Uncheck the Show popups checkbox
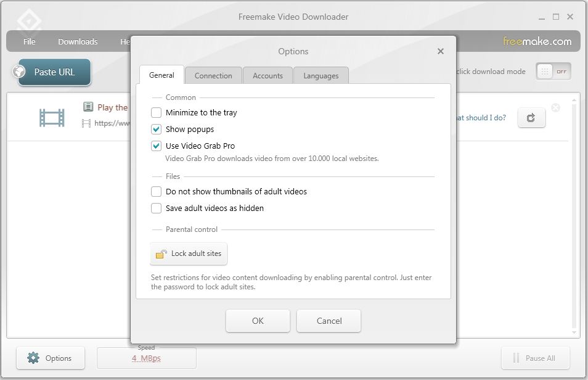Image resolution: width=588 pixels, height=380 pixels. tap(156, 129)
